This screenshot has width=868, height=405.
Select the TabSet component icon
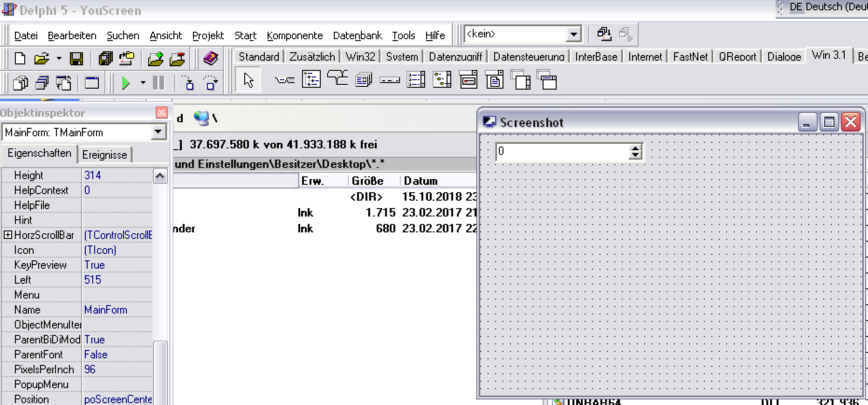click(285, 80)
